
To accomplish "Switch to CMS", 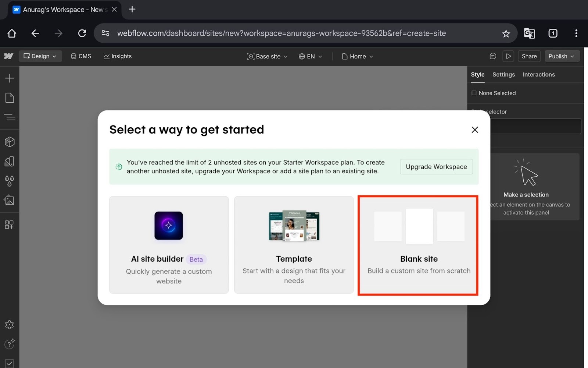I will point(81,56).
